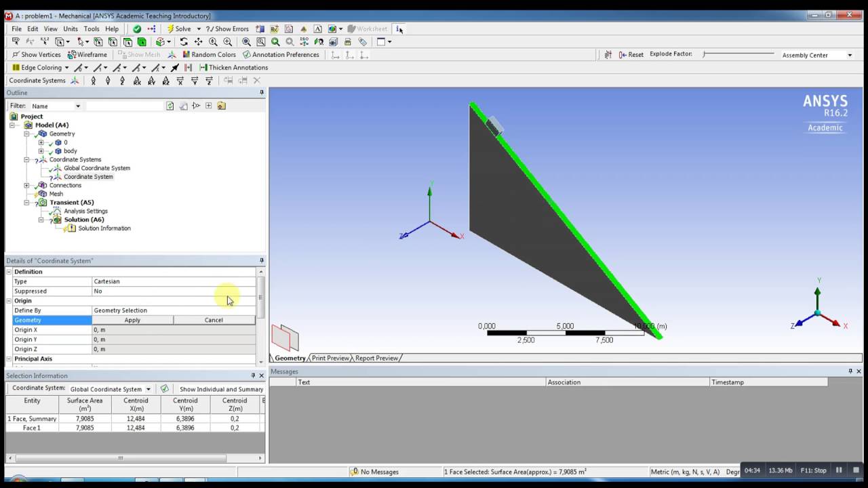Enable the Body selection filter
The width and height of the screenshot is (868, 488).
pos(141,42)
